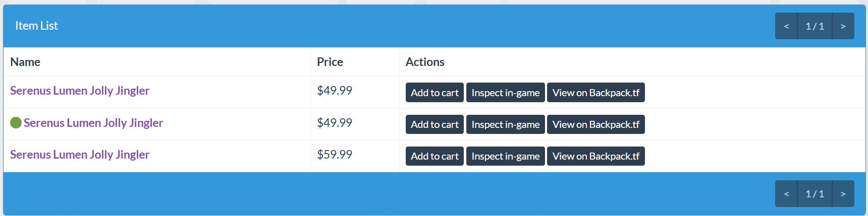
Task: Click the green circle icon beside second Jingler
Action: 16,123
